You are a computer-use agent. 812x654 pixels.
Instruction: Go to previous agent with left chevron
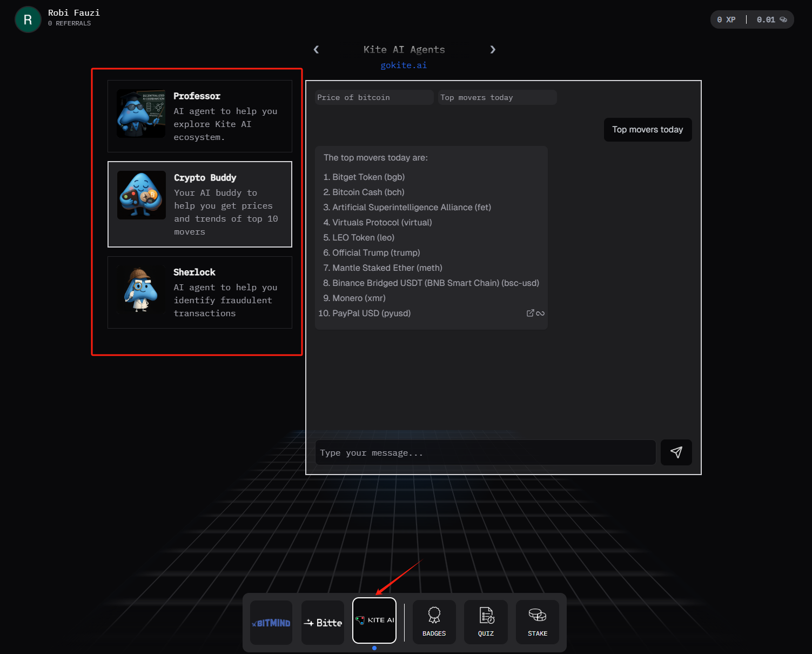click(x=316, y=50)
